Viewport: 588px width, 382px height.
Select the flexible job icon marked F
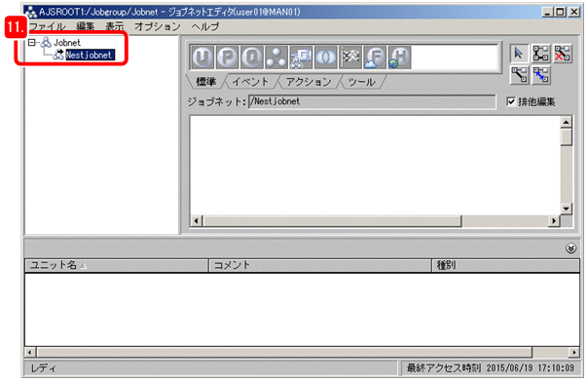(375, 57)
